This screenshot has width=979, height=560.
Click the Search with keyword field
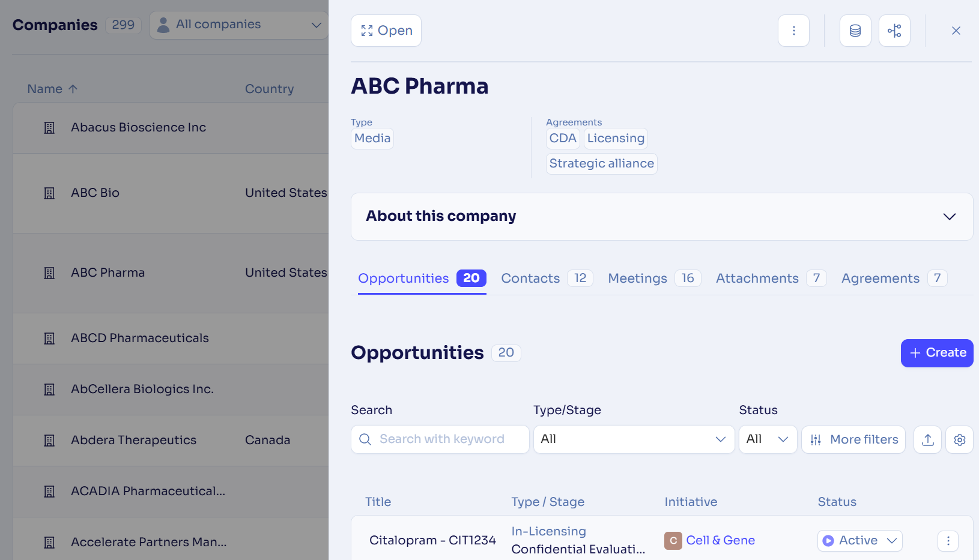pyautogui.click(x=440, y=439)
